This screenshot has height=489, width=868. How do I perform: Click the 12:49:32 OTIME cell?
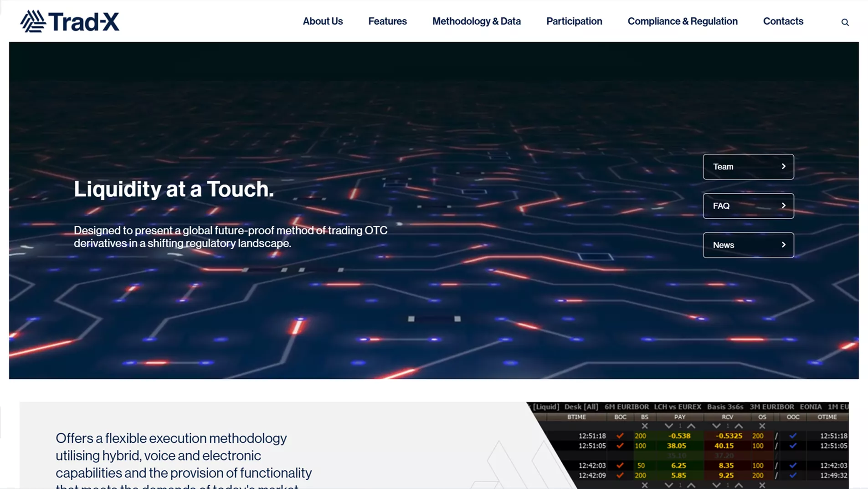pos(833,475)
